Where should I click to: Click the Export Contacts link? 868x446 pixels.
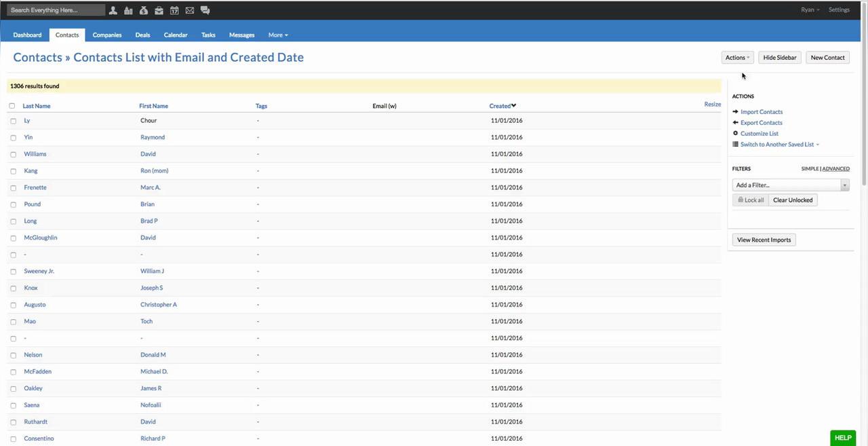click(761, 123)
